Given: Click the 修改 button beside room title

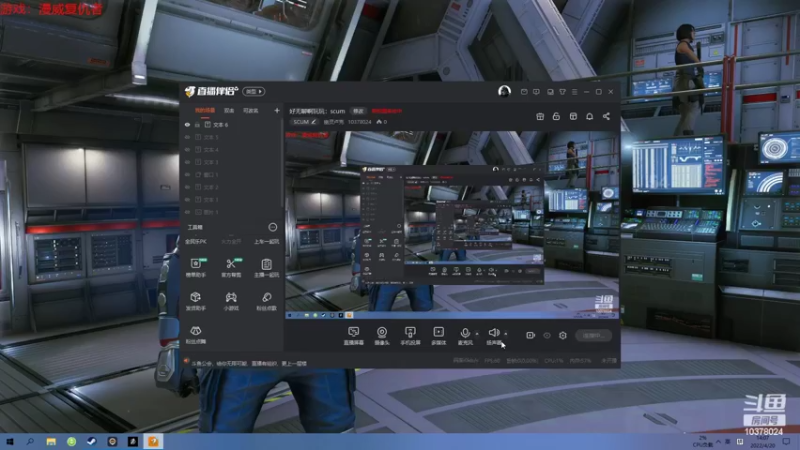Looking at the screenshot, I should (x=358, y=111).
